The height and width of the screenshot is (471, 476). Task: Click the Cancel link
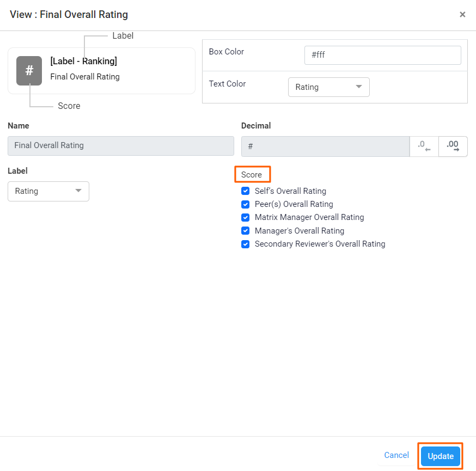(396, 455)
